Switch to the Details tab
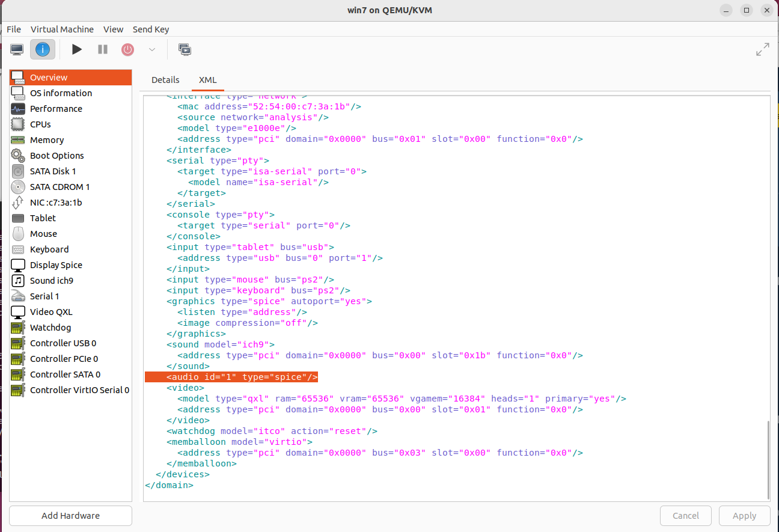Image resolution: width=779 pixels, height=532 pixels. [165, 80]
